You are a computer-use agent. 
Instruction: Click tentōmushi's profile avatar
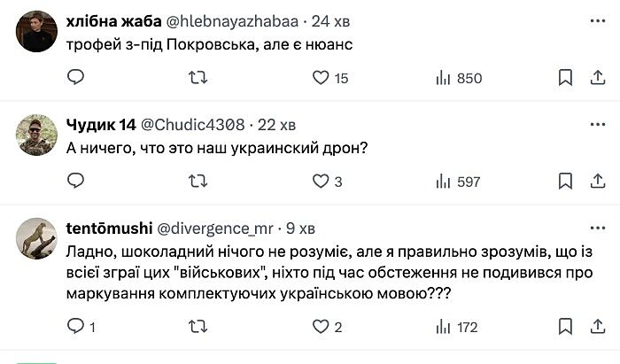(x=37, y=238)
